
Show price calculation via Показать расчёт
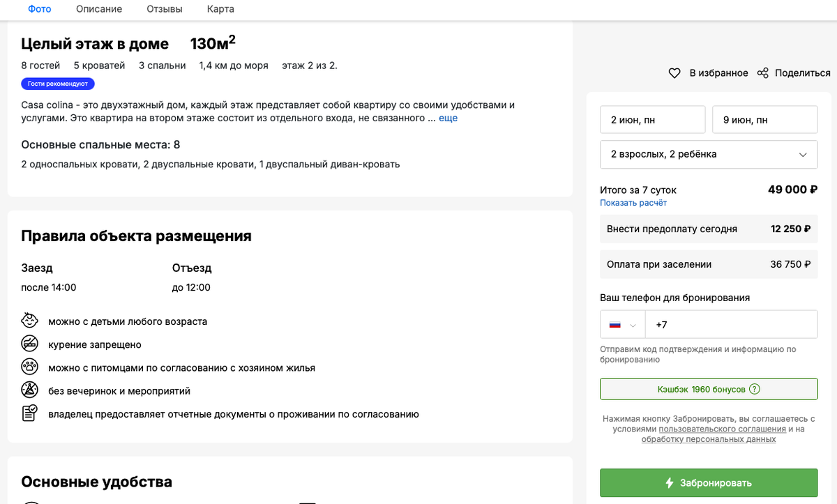633,203
